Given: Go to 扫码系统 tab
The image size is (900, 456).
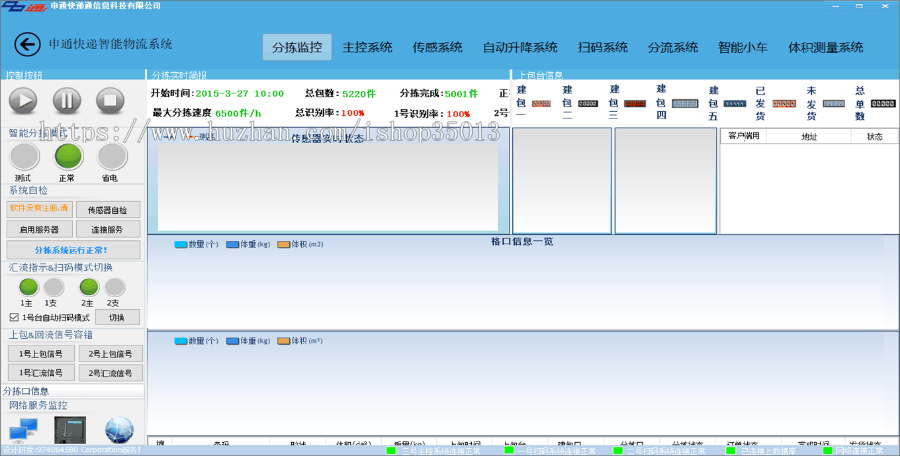Looking at the screenshot, I should (x=603, y=47).
